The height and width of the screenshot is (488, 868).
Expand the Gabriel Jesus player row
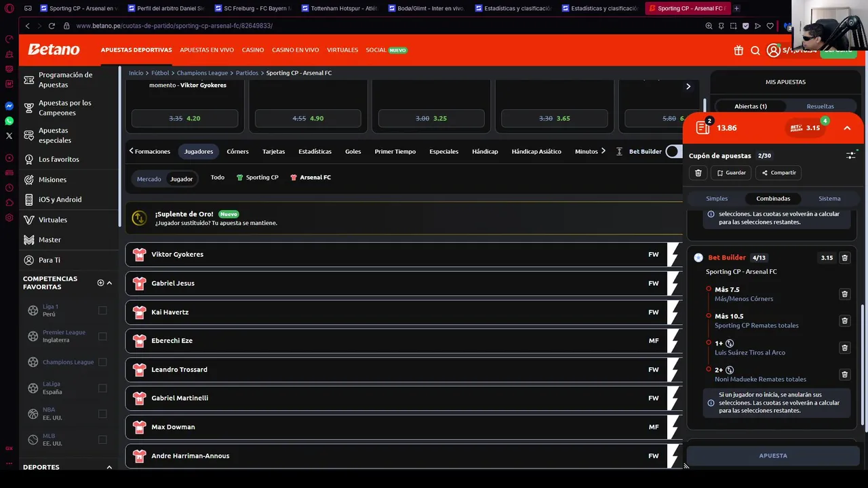pyautogui.click(x=403, y=283)
